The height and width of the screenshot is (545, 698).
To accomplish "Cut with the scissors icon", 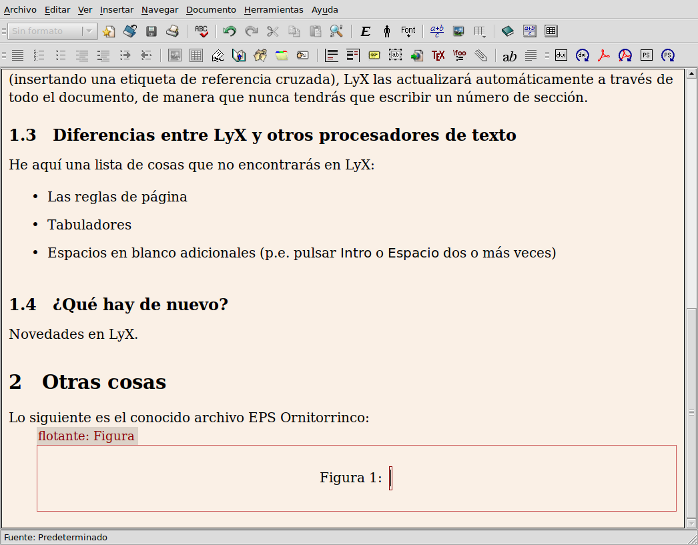I will (x=272, y=31).
